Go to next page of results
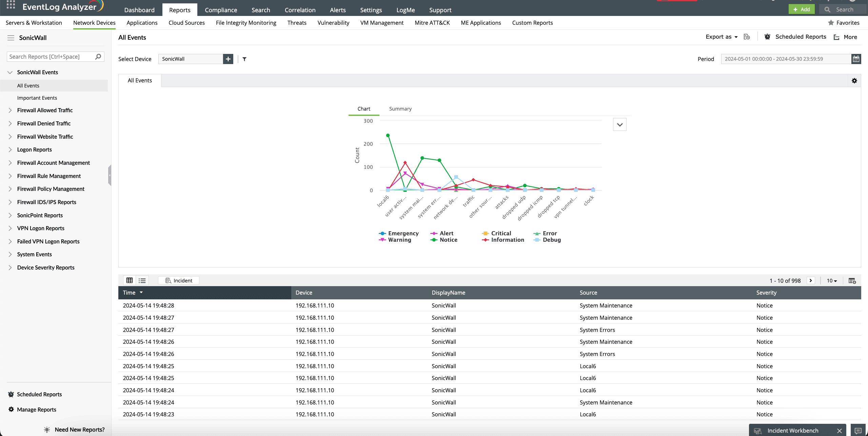This screenshot has width=868, height=436. pos(811,281)
